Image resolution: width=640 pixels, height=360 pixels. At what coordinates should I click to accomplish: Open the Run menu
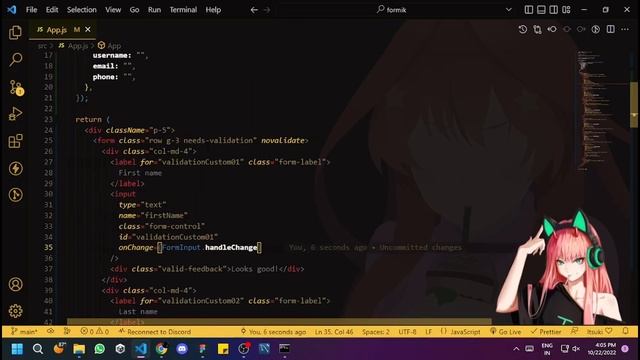point(154,10)
